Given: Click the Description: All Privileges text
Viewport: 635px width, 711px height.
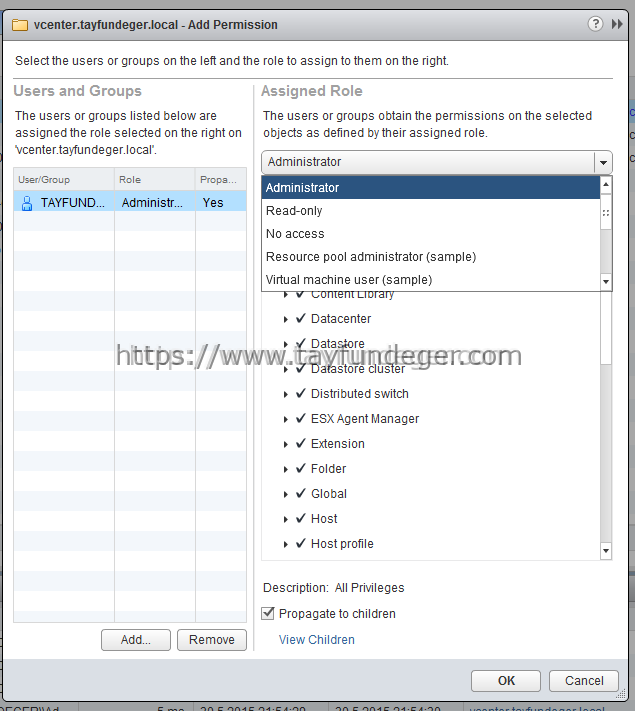Looking at the screenshot, I should coord(333,588).
